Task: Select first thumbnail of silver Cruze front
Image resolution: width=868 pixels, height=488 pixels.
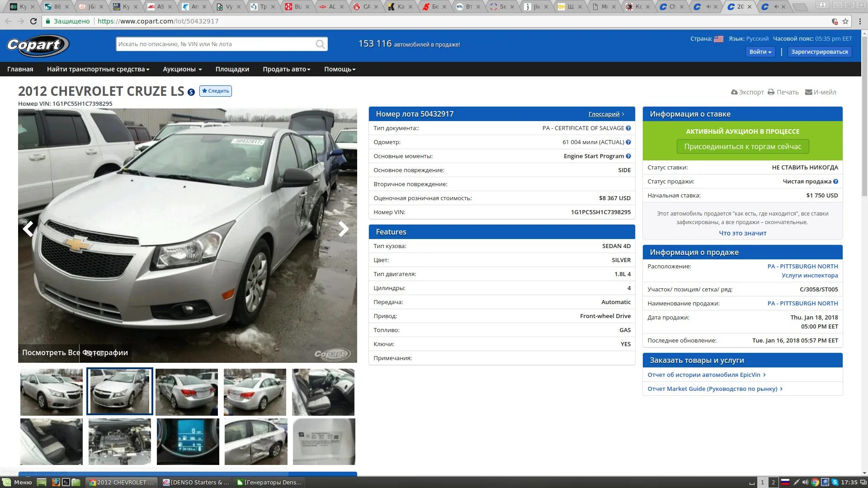Action: [x=52, y=392]
